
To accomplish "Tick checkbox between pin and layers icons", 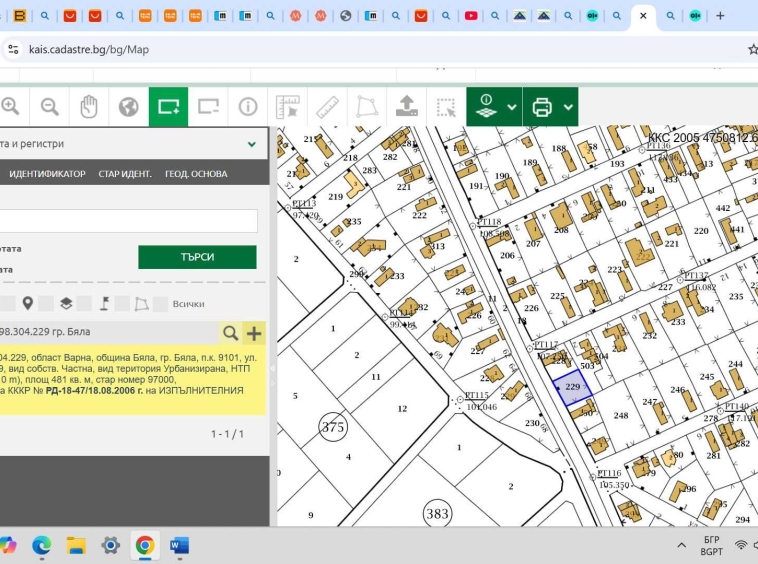I will (x=46, y=304).
